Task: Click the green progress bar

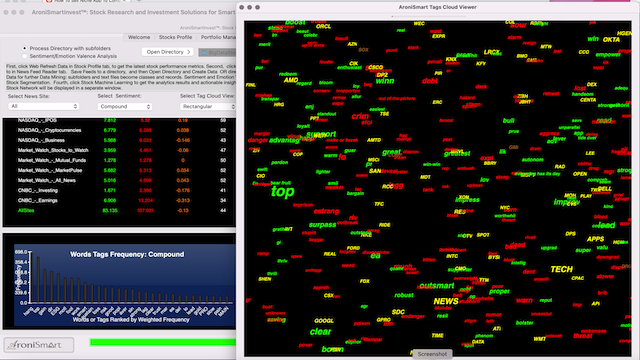Action: 163,342
